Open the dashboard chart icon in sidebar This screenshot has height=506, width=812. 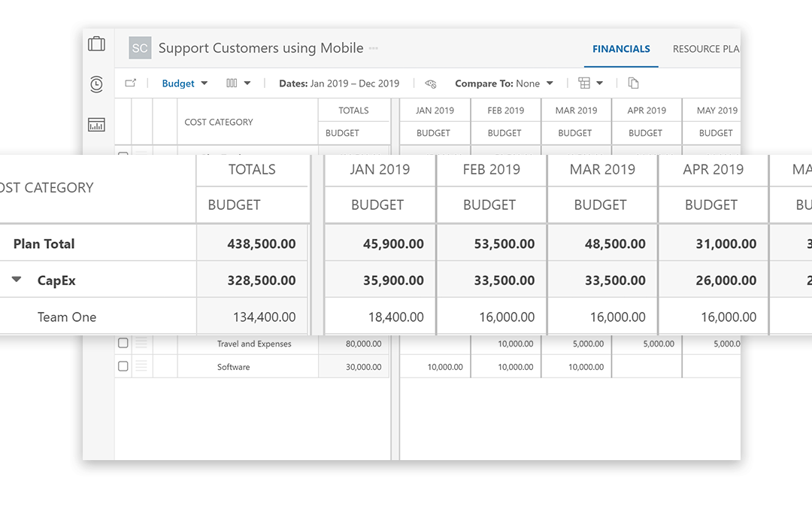coord(96,125)
